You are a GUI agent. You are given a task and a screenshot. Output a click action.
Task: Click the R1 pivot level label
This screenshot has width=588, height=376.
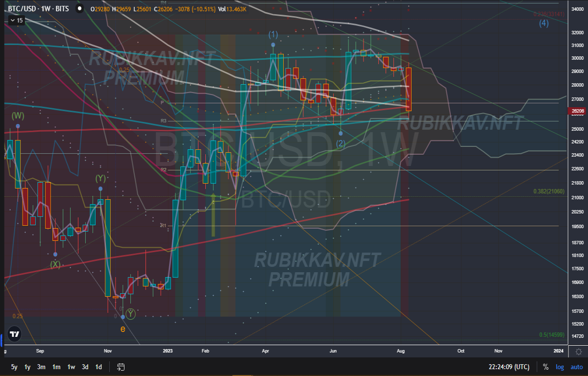coord(164,225)
